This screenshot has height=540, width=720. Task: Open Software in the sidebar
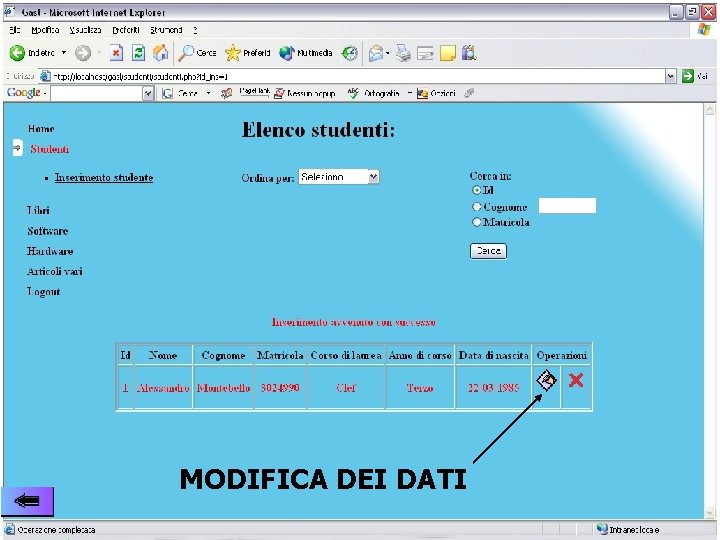[47, 231]
